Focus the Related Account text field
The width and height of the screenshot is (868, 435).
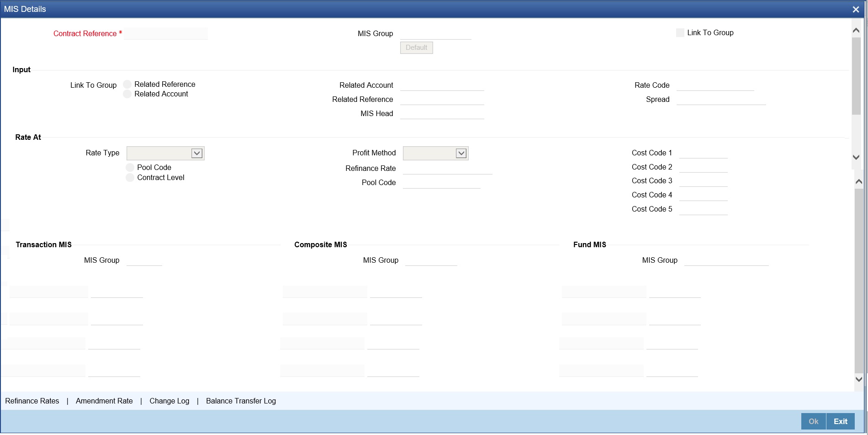pyautogui.click(x=442, y=85)
